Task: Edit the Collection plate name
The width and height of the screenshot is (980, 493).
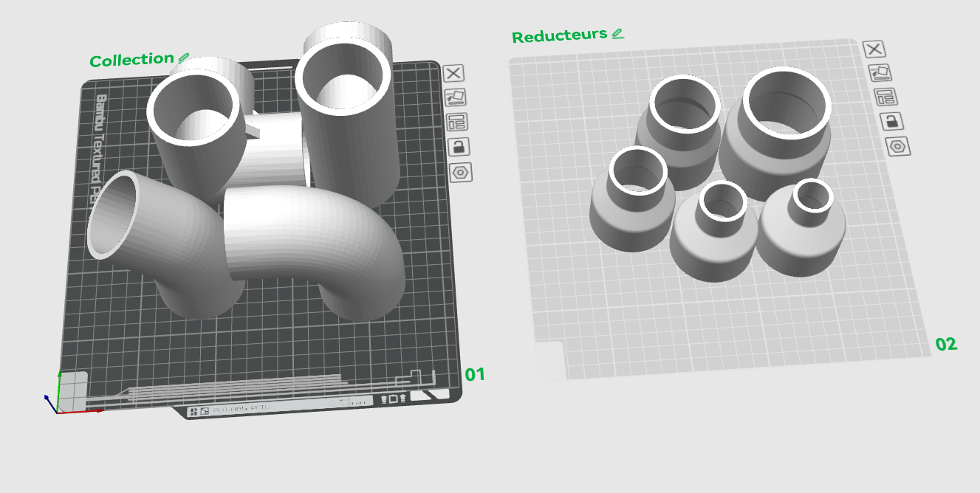Action: 183,57
